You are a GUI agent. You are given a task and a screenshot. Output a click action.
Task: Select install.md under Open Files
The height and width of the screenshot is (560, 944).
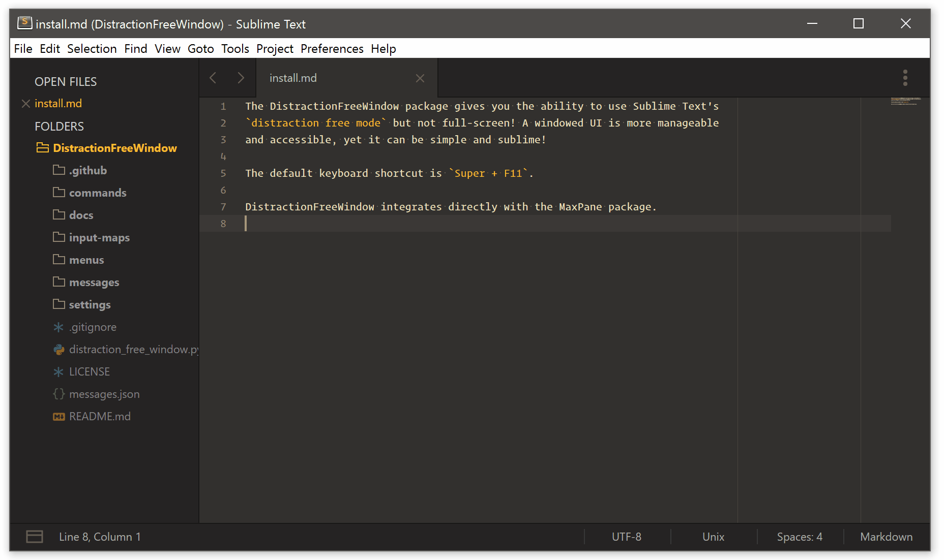pos(58,104)
